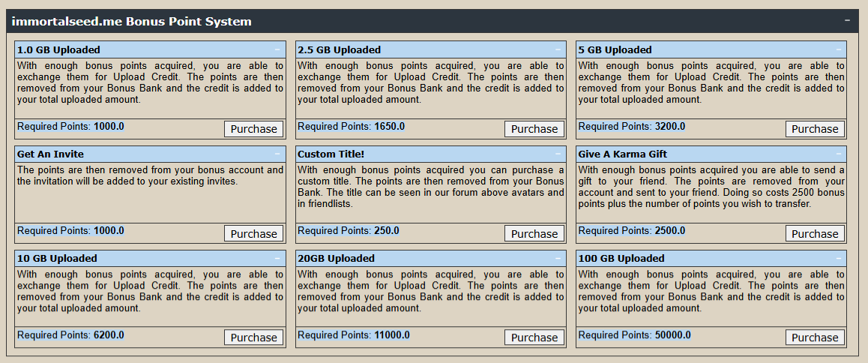
Task: Collapse the 1.0 GB Uploaded box
Action: 277,49
